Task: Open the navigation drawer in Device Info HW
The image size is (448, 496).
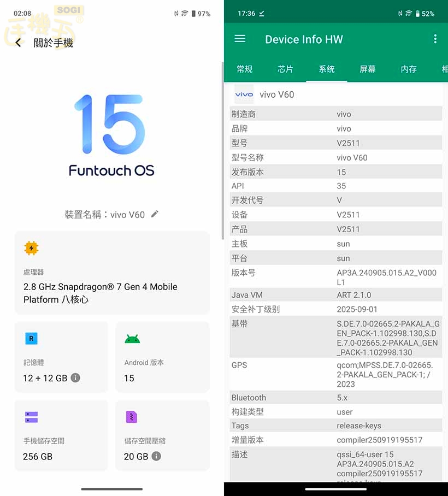Action: (239, 39)
